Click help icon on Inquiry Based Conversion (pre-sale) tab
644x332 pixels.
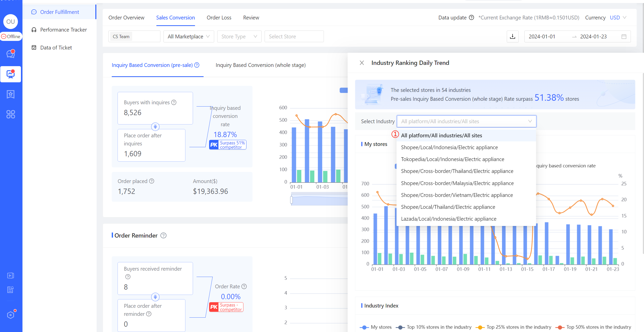click(197, 65)
